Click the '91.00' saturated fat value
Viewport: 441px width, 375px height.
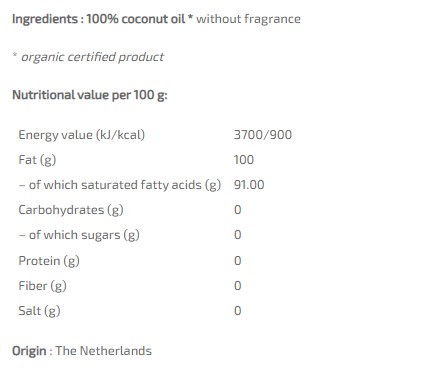pyautogui.click(x=249, y=185)
